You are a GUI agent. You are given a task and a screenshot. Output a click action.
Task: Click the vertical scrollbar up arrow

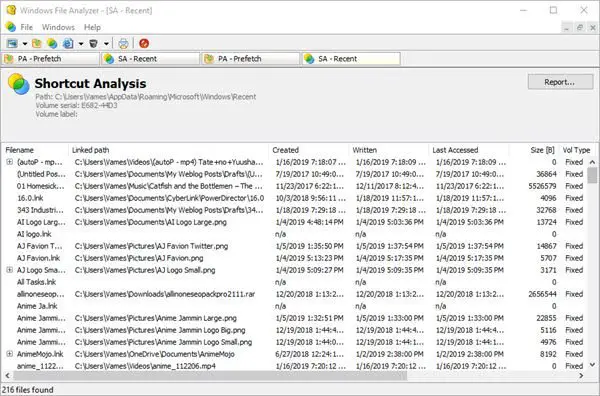pos(592,162)
